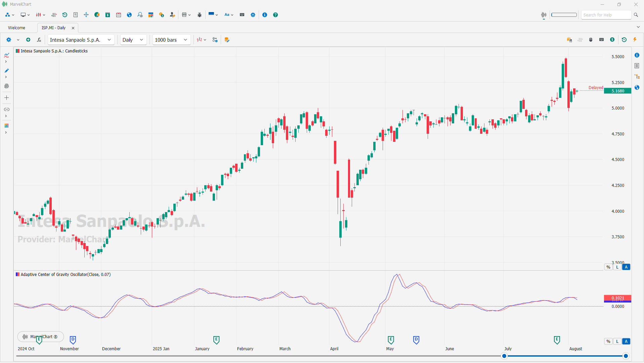Open the database edit icon in chart toolbar
Viewport: 644px width, 363px height.
pyautogui.click(x=227, y=40)
